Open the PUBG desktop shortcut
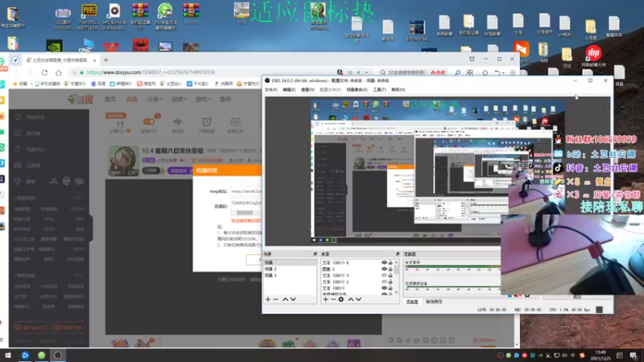Image resolution: width=644 pixels, height=362 pixels. pyautogui.click(x=89, y=16)
